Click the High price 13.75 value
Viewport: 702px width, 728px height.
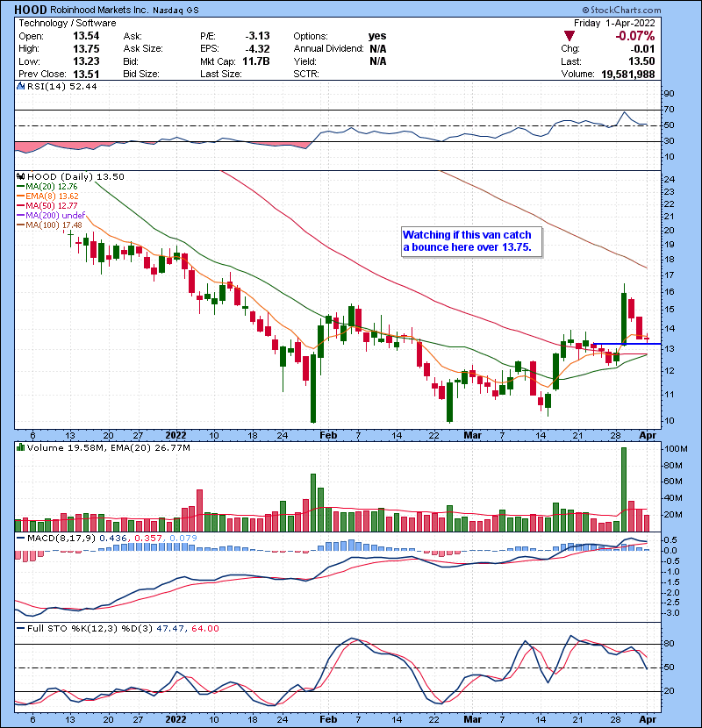86,49
